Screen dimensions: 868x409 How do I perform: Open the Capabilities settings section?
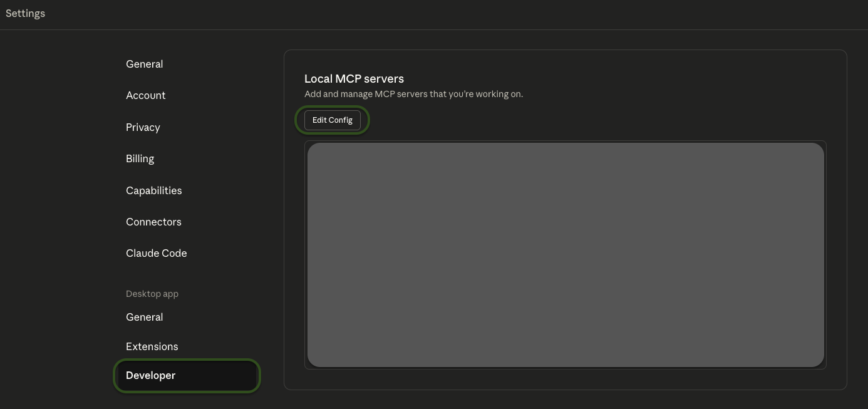(154, 190)
